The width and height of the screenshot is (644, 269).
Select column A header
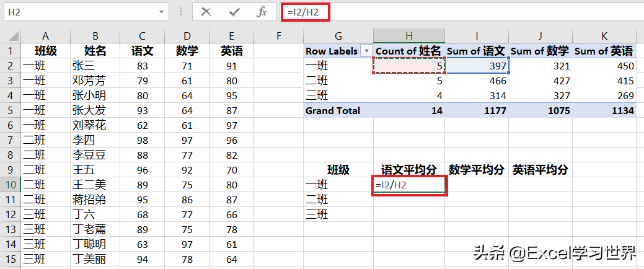[46, 36]
